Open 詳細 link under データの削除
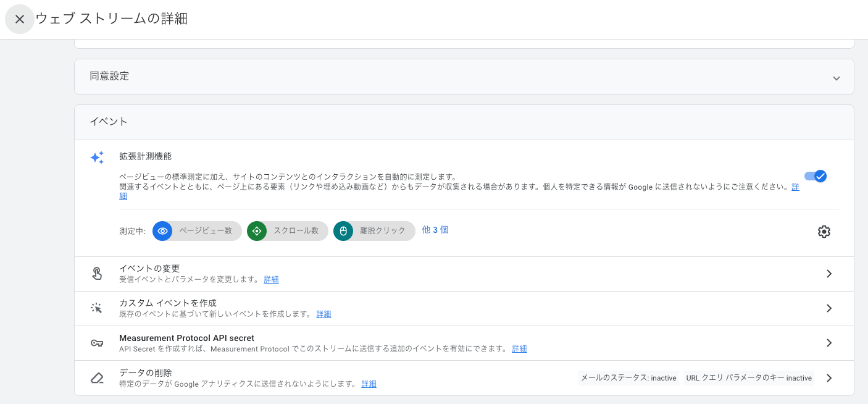 [369, 384]
